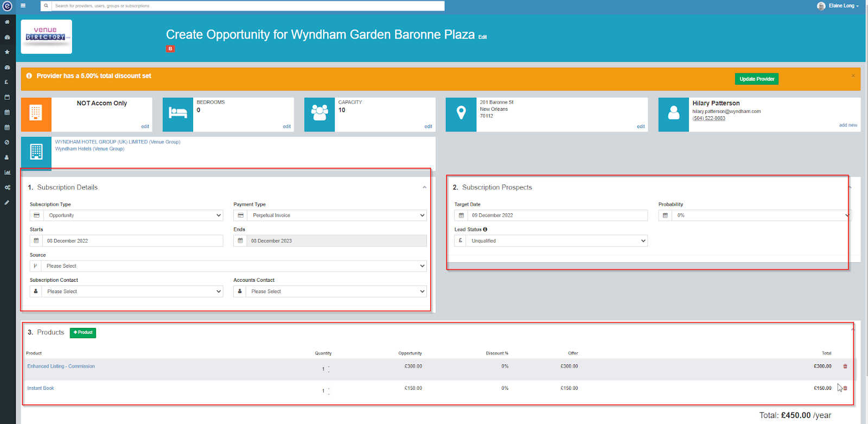Screen dimensions: 868x424
Task: Open the pencil icon in the sidebar
Action: pyautogui.click(x=7, y=202)
